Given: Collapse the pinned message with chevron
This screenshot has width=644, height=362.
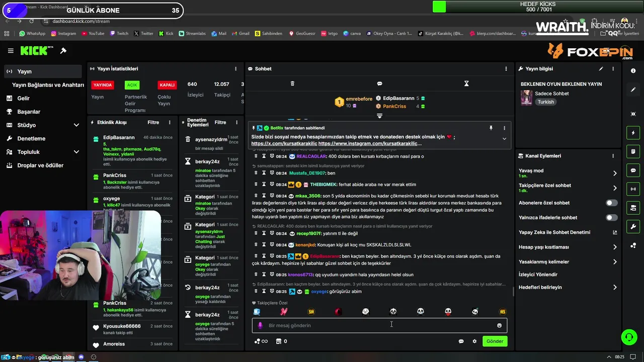Looking at the screenshot, I should [x=504, y=139].
